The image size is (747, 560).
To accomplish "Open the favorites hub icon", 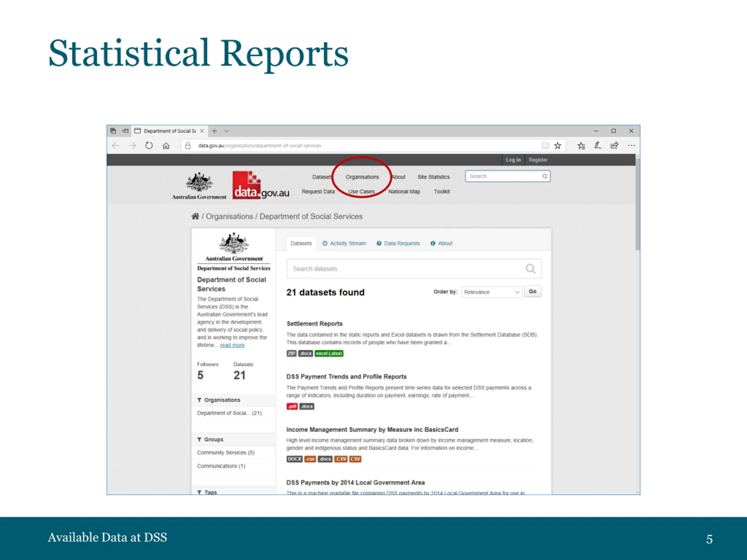I will click(x=581, y=146).
